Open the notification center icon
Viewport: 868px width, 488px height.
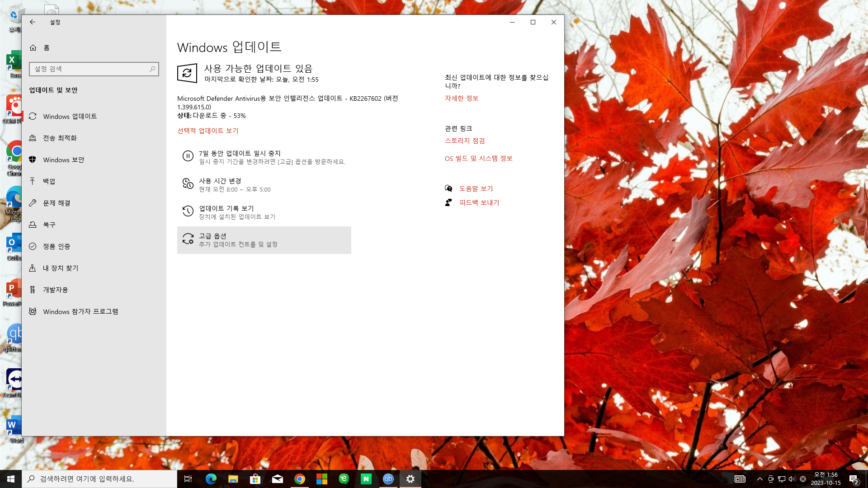[854, 479]
